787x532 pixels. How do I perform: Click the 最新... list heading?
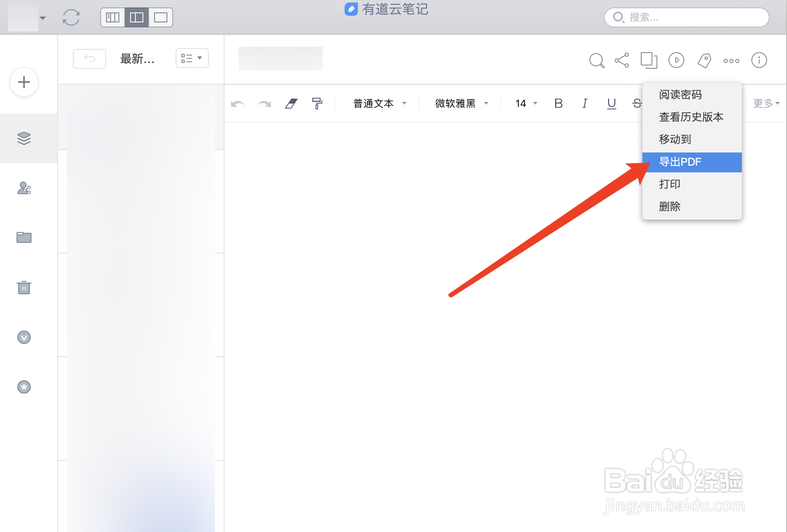pos(137,59)
